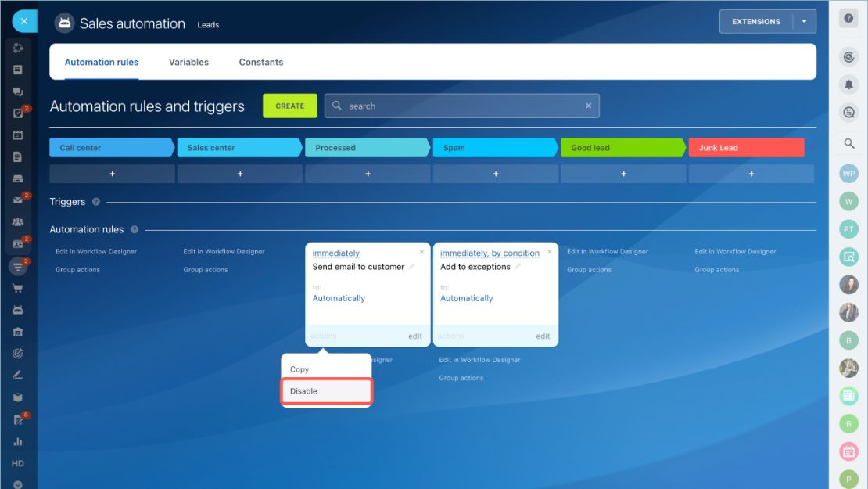Open the documents page icon in sidebar
868x489 pixels.
click(x=18, y=156)
